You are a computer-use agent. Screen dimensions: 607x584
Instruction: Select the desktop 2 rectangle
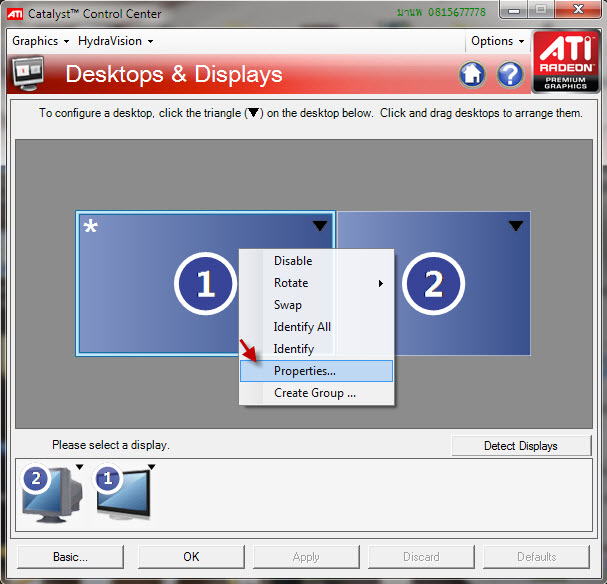click(x=434, y=283)
